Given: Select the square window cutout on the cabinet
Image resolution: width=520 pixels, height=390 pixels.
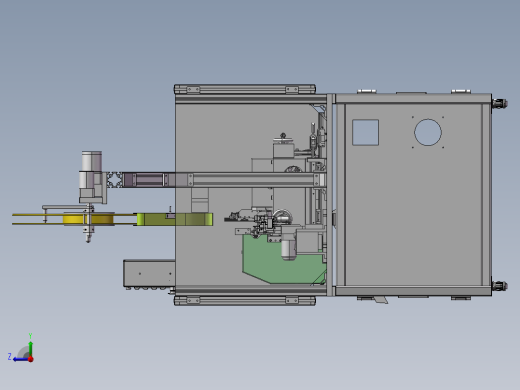Looking at the screenshot, I should click(x=365, y=132).
